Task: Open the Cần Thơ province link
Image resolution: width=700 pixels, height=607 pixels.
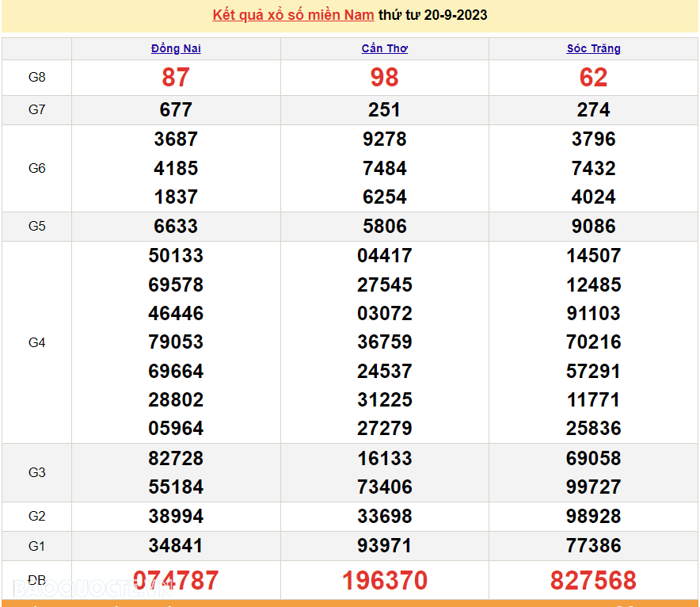Action: (x=385, y=48)
